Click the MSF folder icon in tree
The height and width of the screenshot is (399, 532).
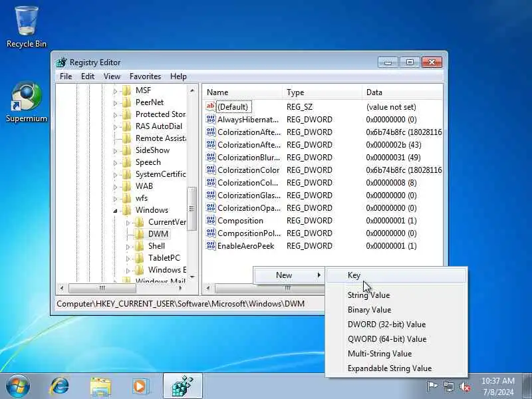[126, 90]
